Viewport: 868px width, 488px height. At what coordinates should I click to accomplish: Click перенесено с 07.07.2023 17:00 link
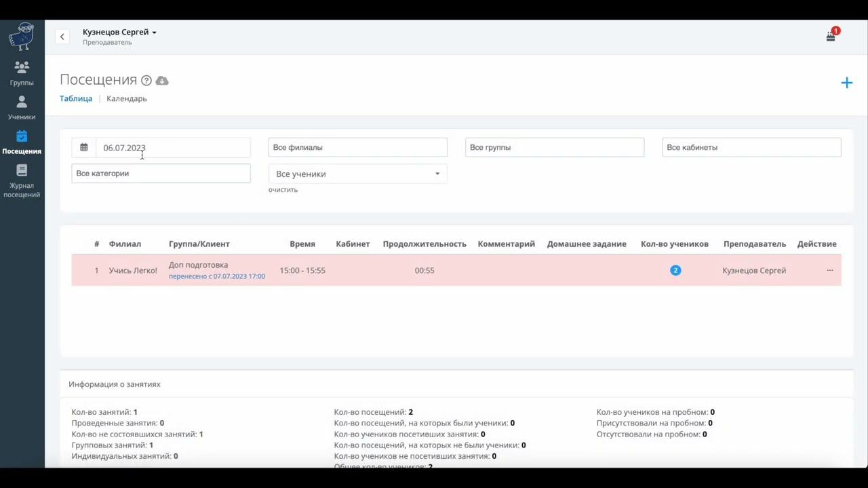217,277
